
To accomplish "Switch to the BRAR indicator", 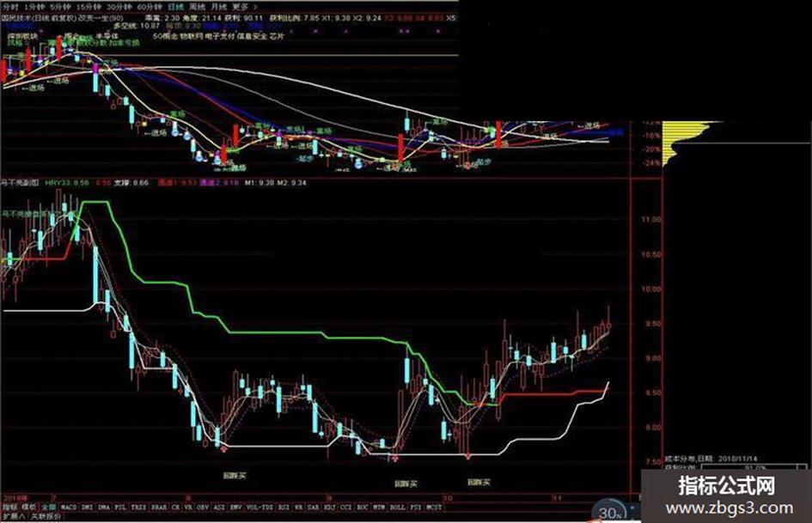I will (x=159, y=508).
